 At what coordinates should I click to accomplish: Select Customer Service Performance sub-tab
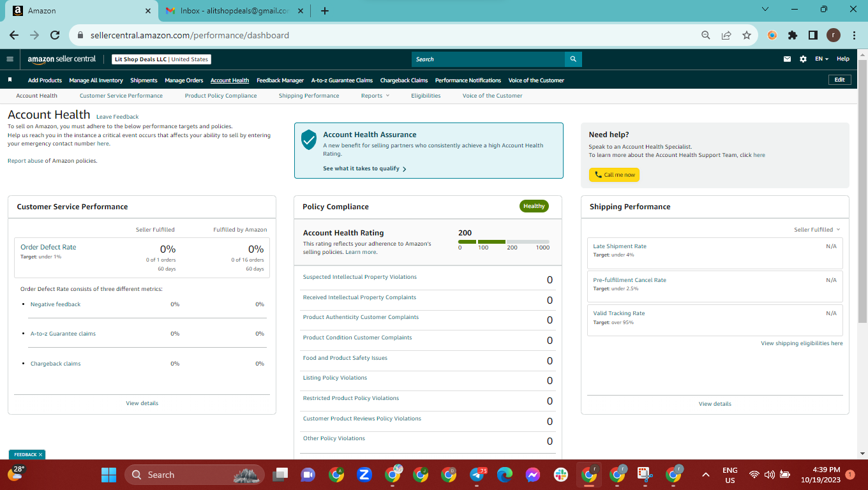121,96
